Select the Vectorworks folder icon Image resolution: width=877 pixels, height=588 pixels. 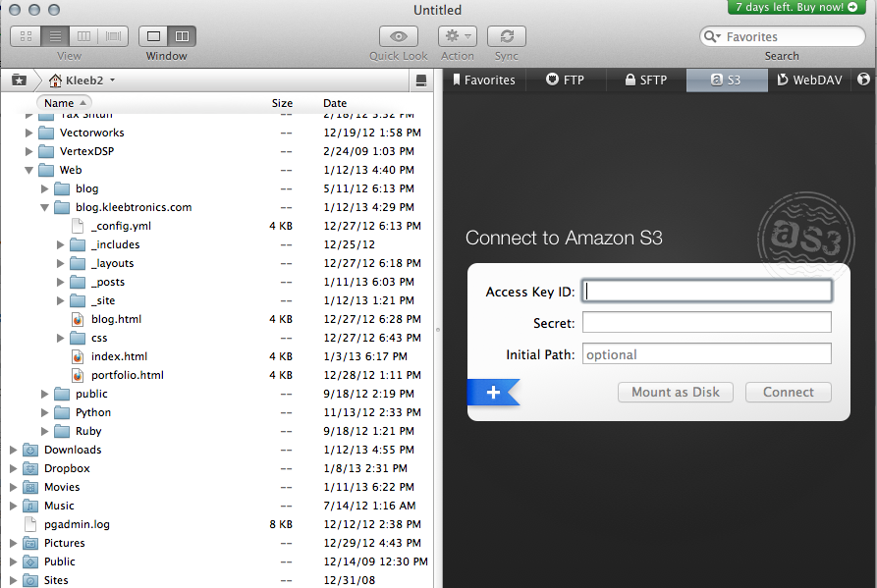pyautogui.click(x=46, y=134)
